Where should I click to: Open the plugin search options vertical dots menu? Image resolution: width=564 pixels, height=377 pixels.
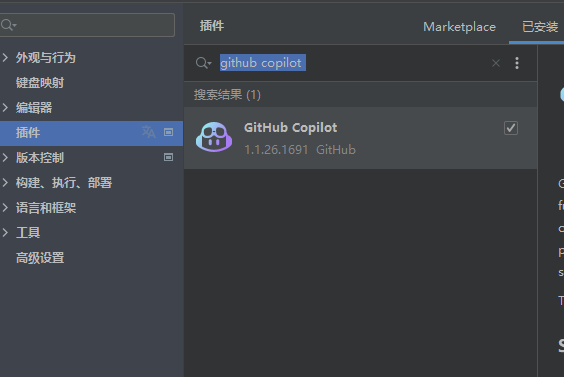[517, 63]
